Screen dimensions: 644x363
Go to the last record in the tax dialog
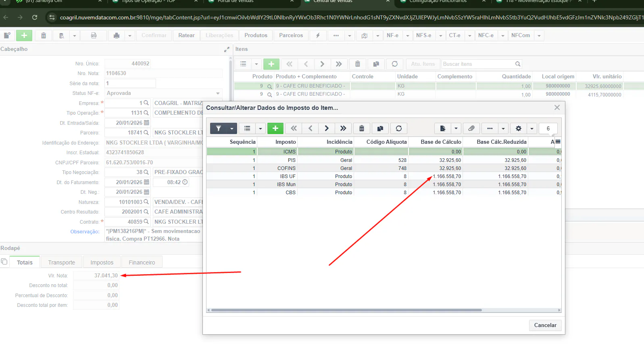[x=343, y=128]
